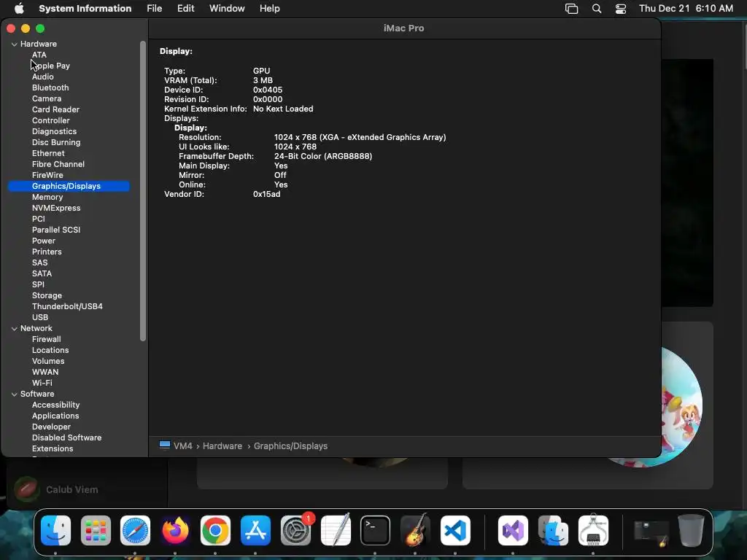Select Card Reader in the sidebar

[55, 109]
